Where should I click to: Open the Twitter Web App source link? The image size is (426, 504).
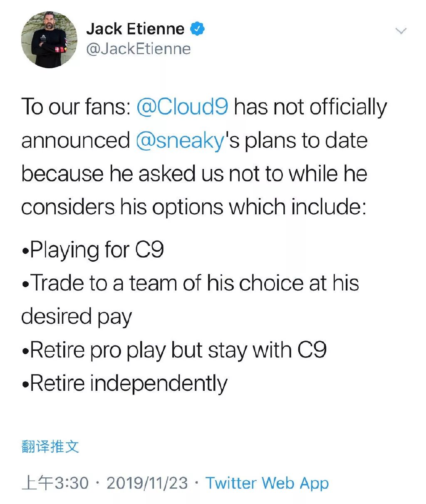point(267,483)
